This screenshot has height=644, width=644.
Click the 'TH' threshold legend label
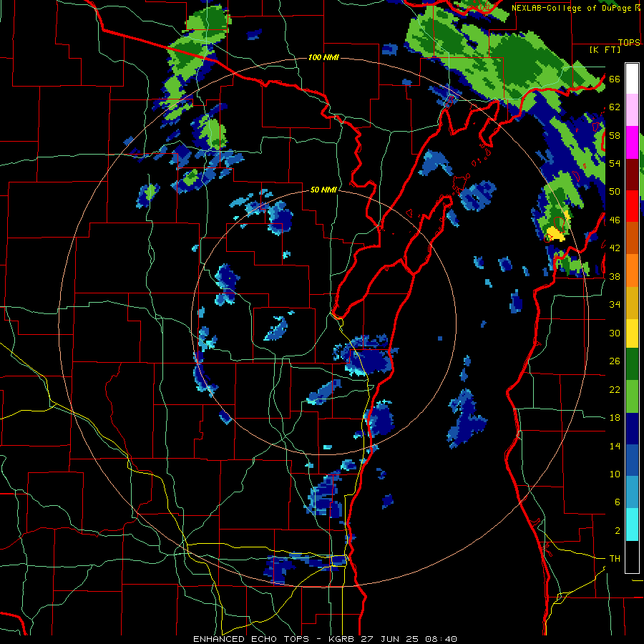(615, 559)
